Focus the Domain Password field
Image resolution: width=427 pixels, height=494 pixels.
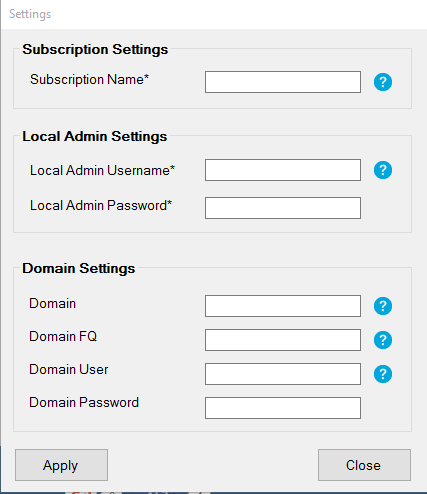click(x=283, y=408)
